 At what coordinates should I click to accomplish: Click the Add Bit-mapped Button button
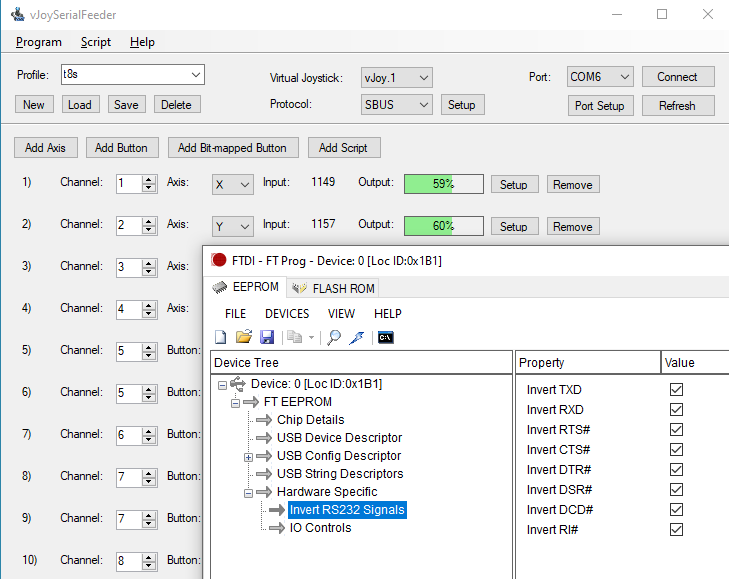point(231,148)
